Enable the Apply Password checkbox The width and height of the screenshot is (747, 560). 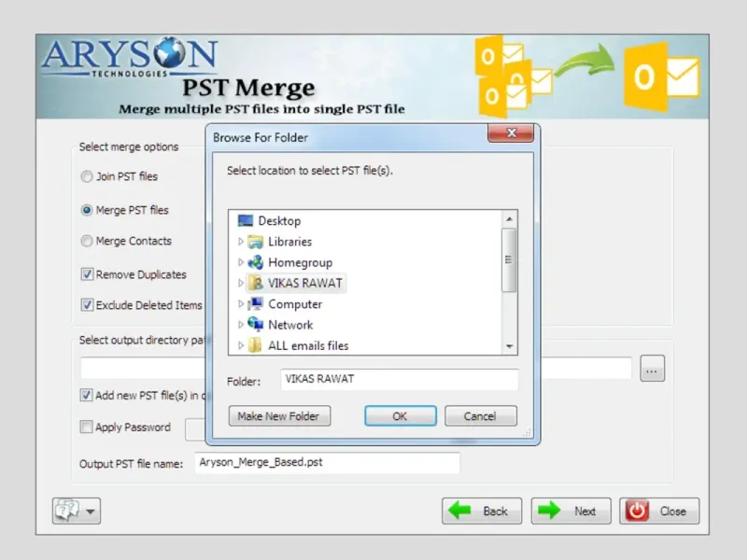86,427
